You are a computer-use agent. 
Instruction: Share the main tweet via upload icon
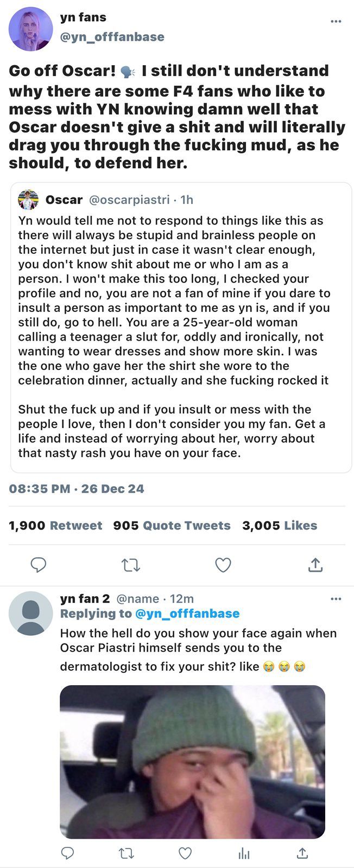(315, 565)
